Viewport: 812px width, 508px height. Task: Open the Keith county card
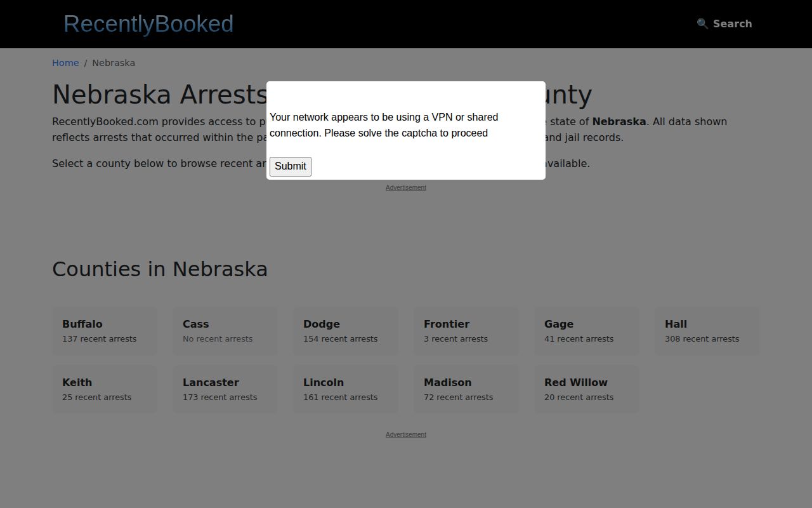[105, 389]
